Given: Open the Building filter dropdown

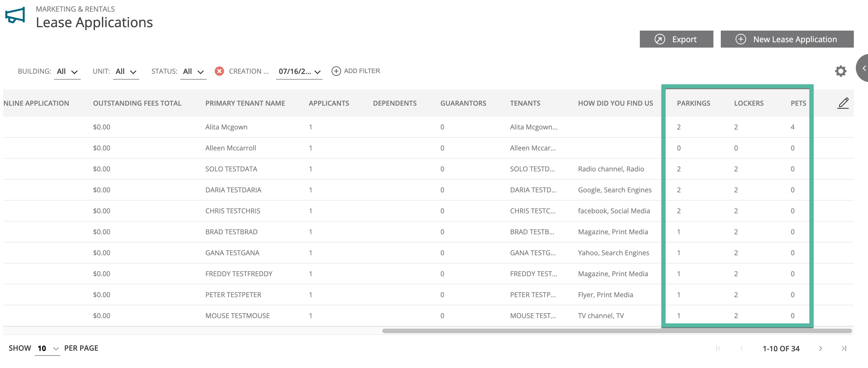Looking at the screenshot, I should 67,71.
